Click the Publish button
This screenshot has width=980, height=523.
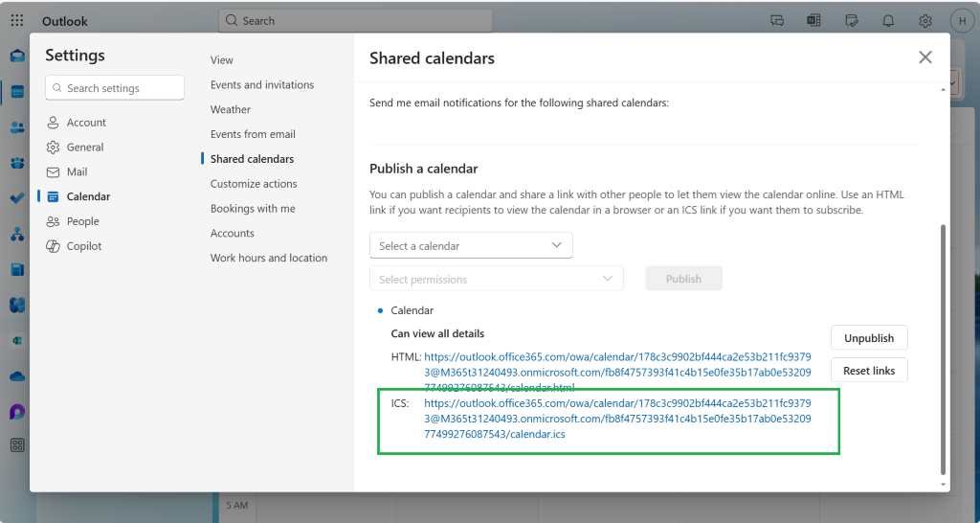(683, 279)
